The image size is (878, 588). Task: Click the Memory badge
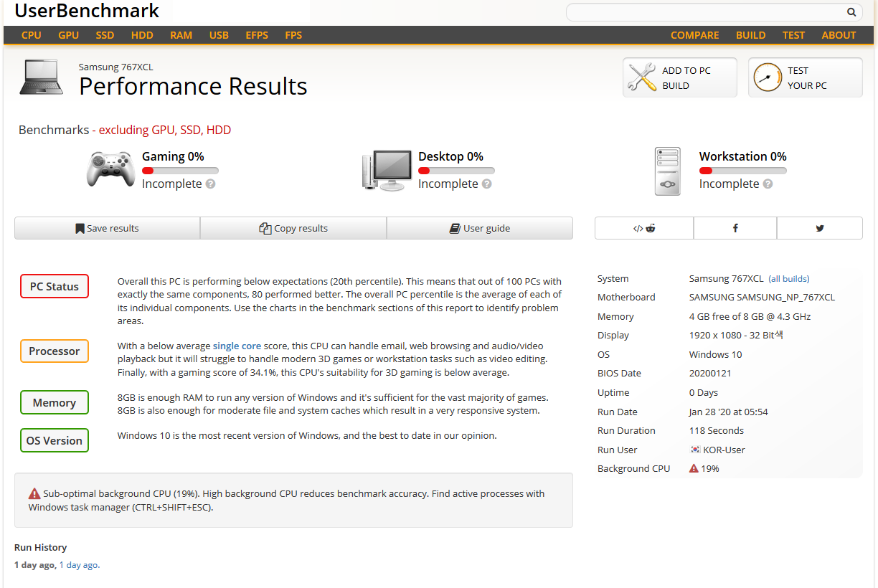[55, 402]
